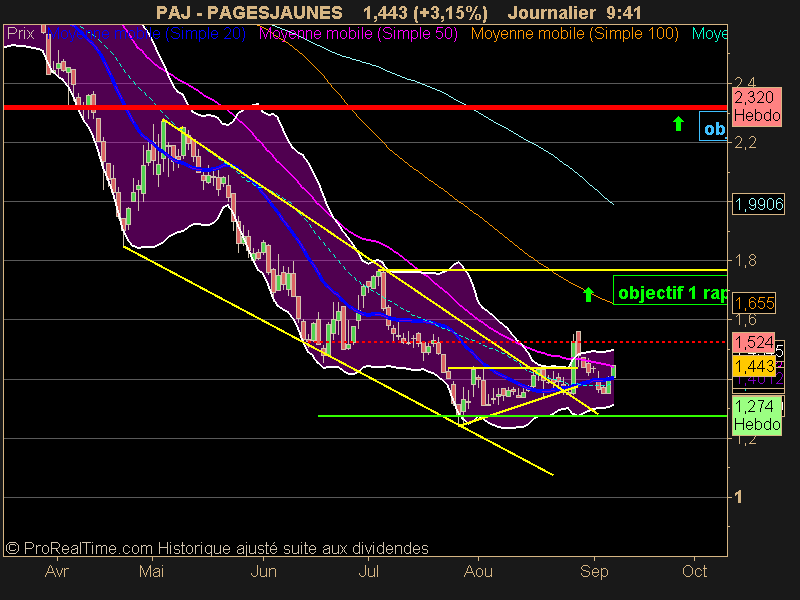Select the green horizontal support line
The height and width of the screenshot is (600, 800).
pos(522,416)
